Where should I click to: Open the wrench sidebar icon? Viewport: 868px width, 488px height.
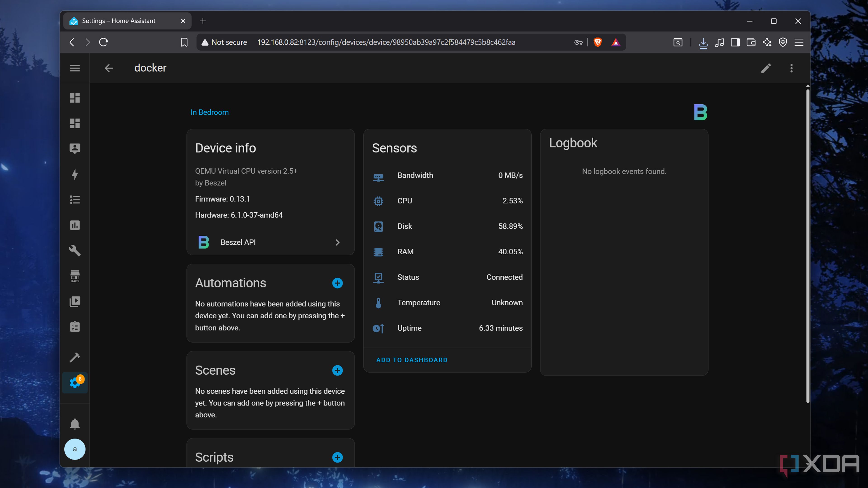(75, 251)
